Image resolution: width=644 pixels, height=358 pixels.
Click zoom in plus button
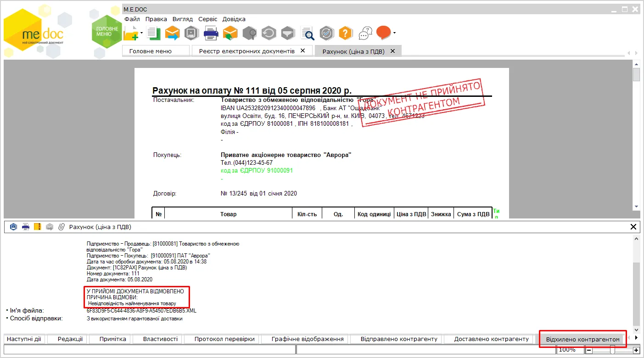coord(636,350)
